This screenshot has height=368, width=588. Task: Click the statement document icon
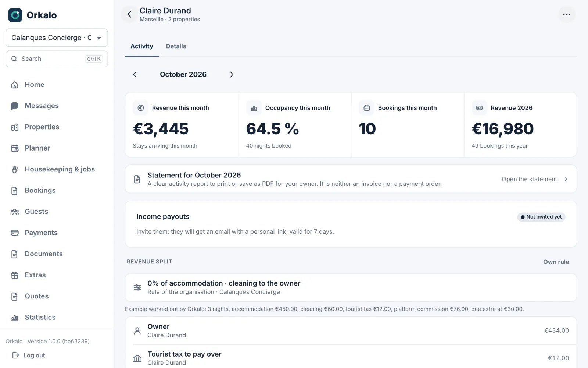point(137,179)
